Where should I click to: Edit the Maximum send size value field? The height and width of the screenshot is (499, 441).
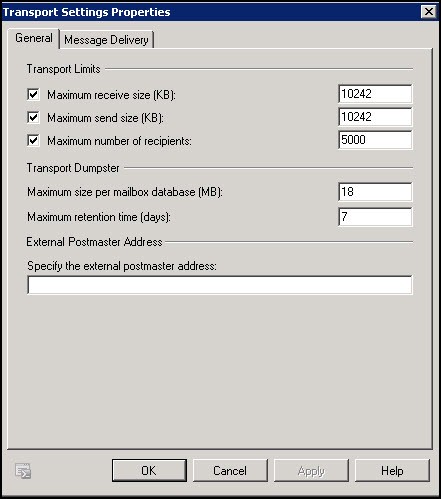[x=375, y=117]
